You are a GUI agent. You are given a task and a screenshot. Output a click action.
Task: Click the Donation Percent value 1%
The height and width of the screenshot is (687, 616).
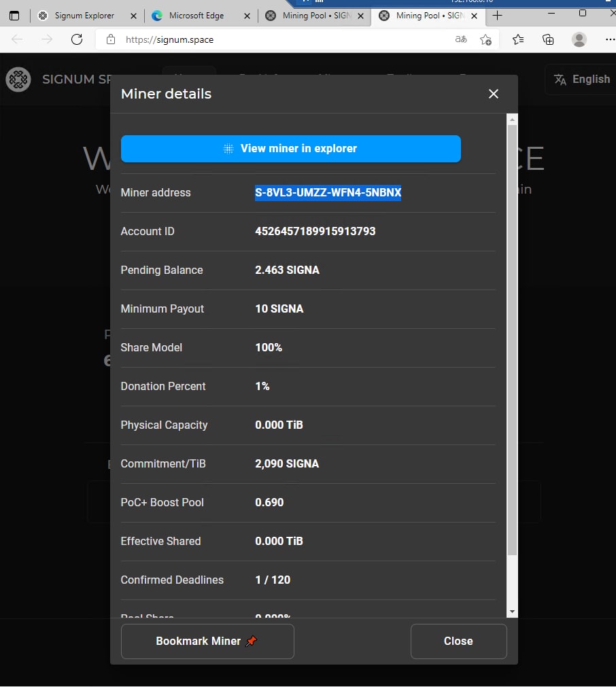point(262,386)
